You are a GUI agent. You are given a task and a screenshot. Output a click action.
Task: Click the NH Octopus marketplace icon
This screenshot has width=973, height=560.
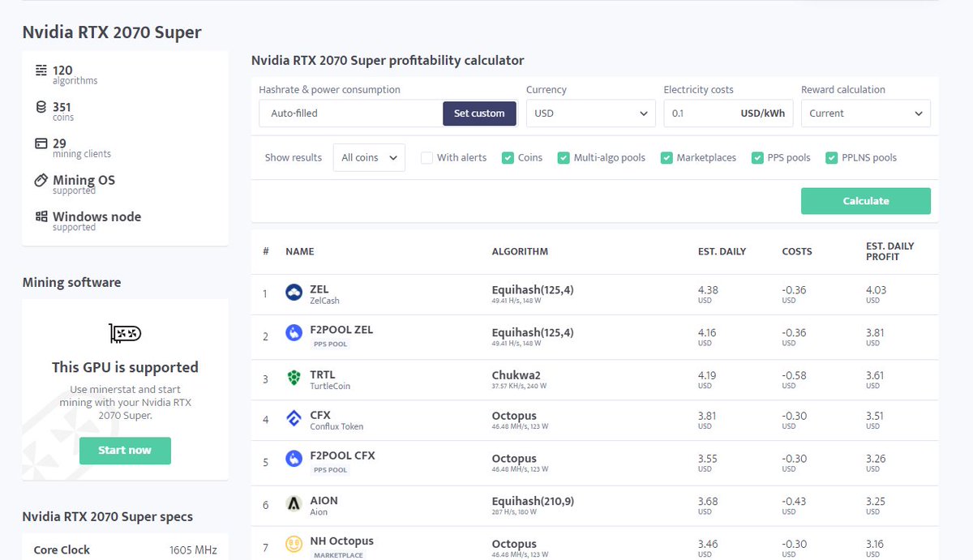(294, 545)
